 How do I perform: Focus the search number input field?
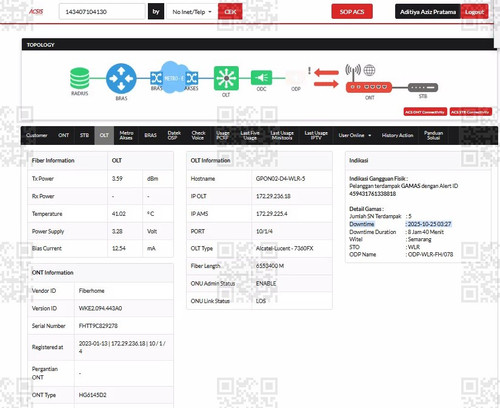coord(102,12)
